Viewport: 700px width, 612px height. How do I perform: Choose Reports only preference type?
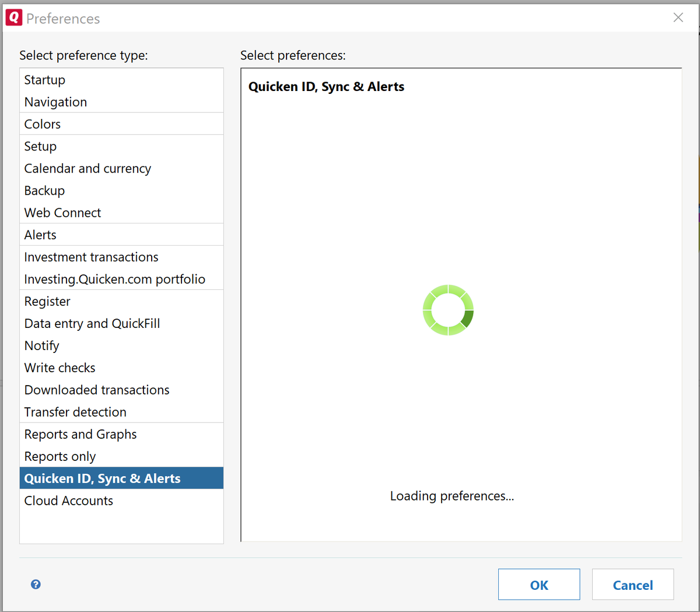(121, 457)
